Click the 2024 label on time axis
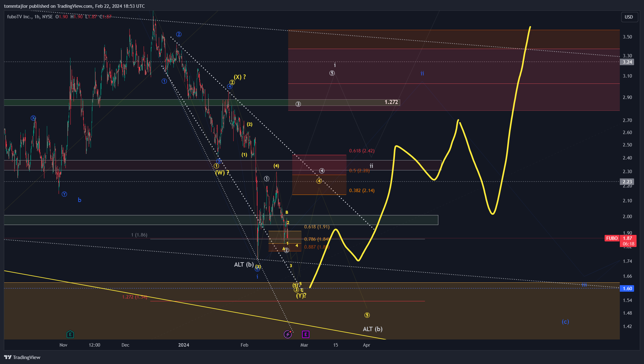Viewport: 644px width, 364px height. click(184, 345)
